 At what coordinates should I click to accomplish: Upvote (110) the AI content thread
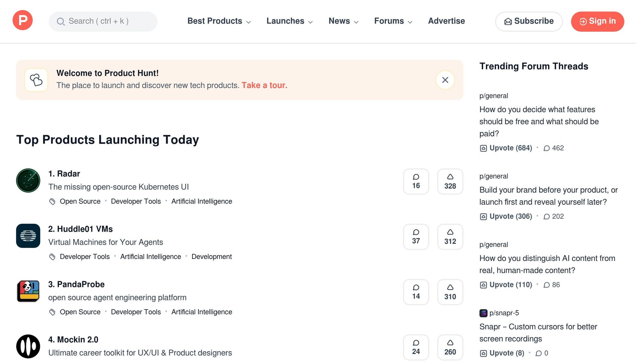(x=506, y=285)
